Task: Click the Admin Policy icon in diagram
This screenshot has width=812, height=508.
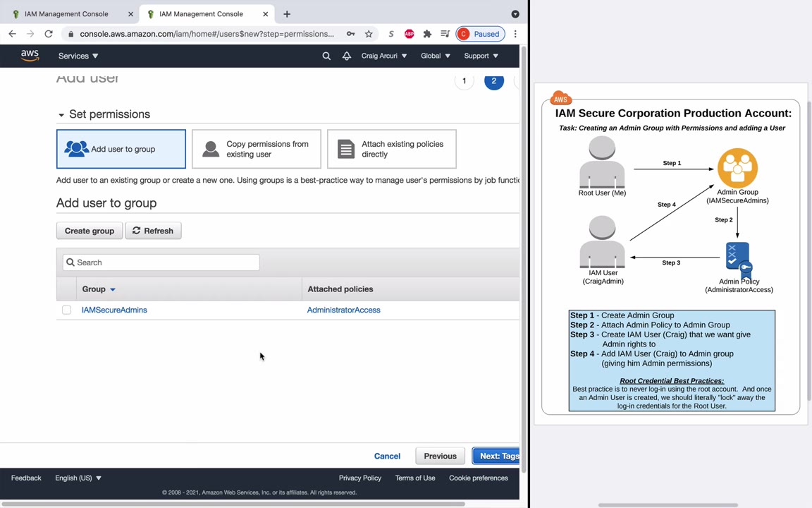Action: tap(739, 260)
